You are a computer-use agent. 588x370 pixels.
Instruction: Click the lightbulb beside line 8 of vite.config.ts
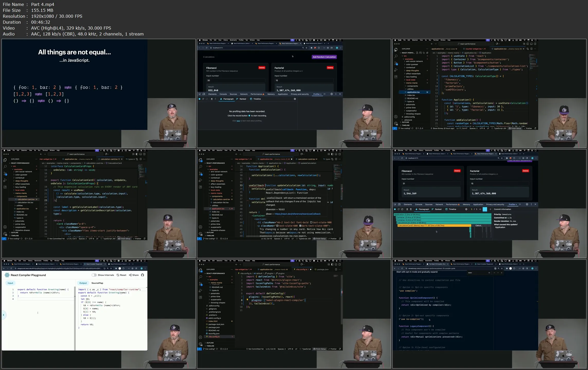(247, 300)
